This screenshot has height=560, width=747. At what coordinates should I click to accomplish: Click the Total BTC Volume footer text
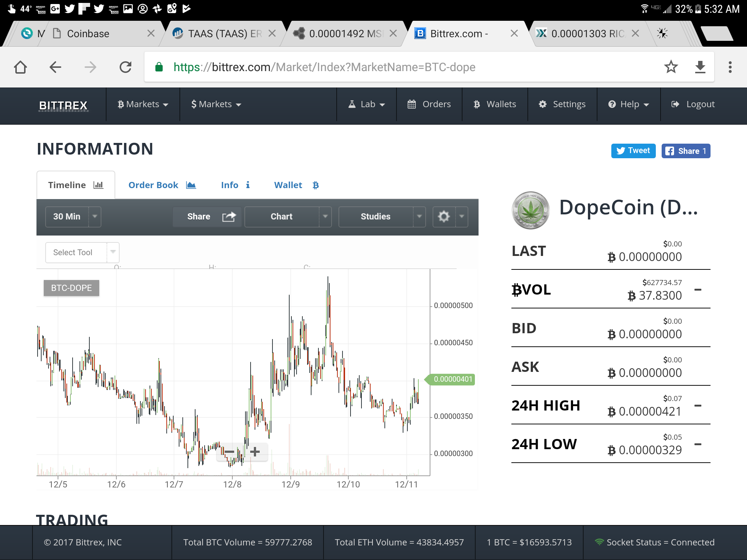(248, 542)
